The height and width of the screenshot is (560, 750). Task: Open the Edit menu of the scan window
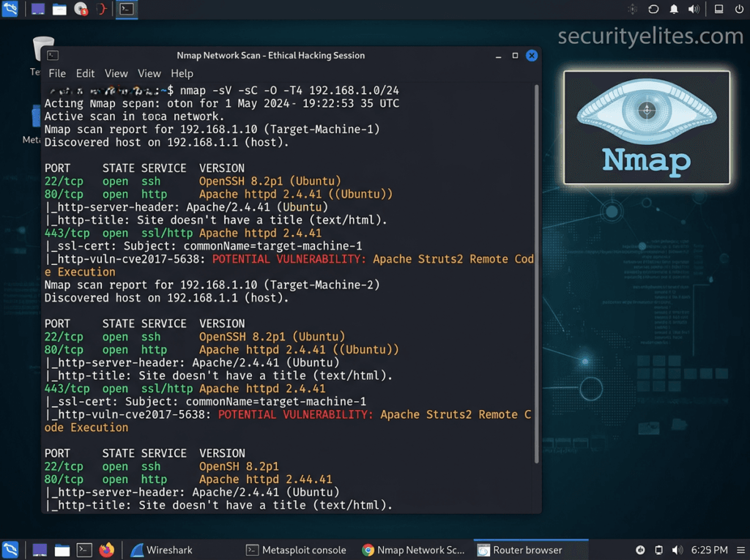tap(85, 73)
